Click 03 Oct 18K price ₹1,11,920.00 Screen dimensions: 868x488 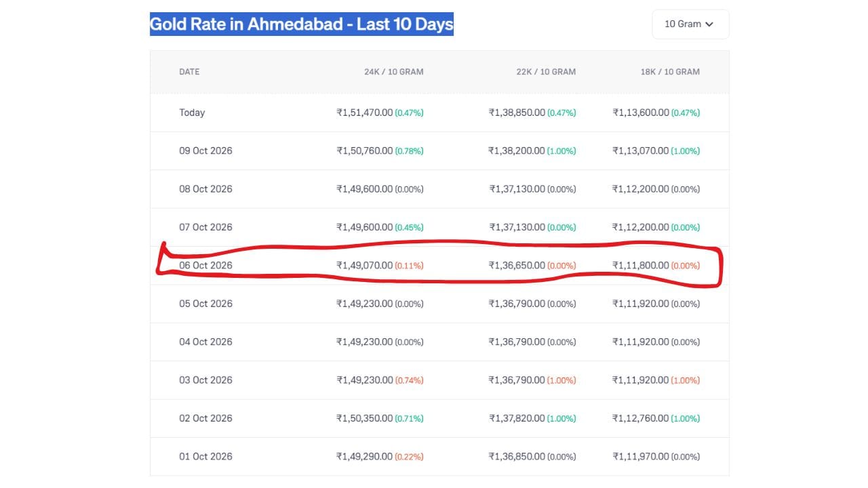tap(641, 380)
